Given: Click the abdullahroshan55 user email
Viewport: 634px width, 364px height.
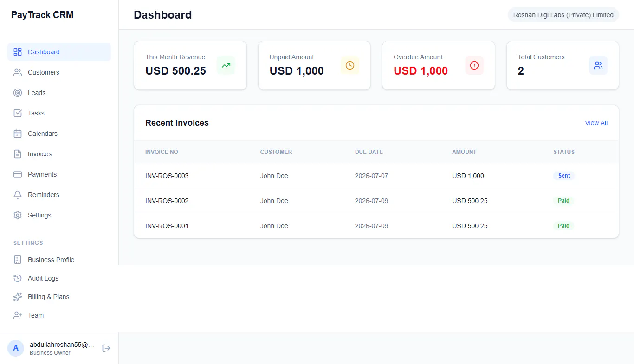Looking at the screenshot, I should 62,345.
